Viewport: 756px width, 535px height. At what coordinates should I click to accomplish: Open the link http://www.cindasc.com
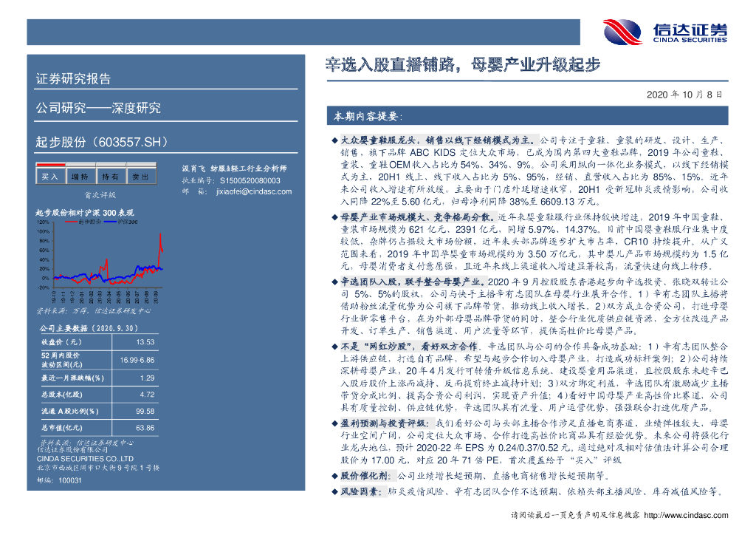[x=686, y=515]
